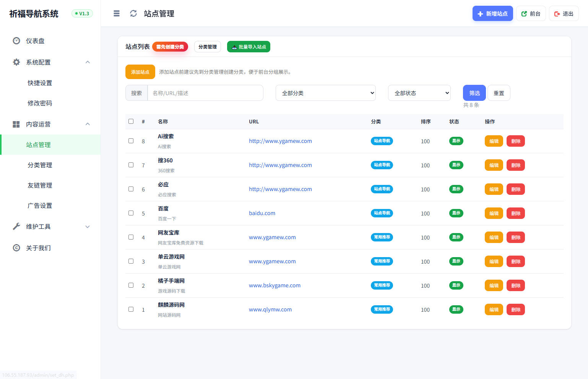
Task: Click the V1.3 version badge
Action: 82,14
